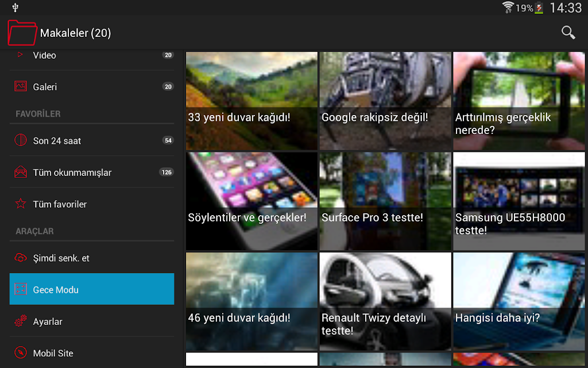
Task: Open the Hangisi daha iyi? article
Action: pyautogui.click(x=519, y=301)
